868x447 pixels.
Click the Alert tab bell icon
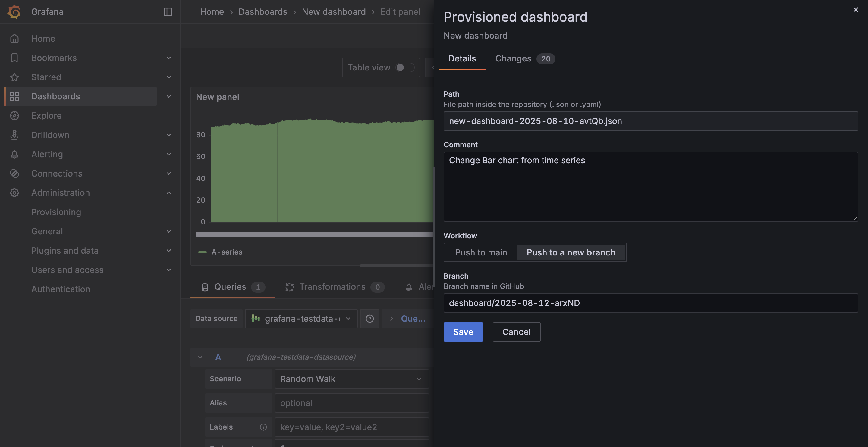409,287
